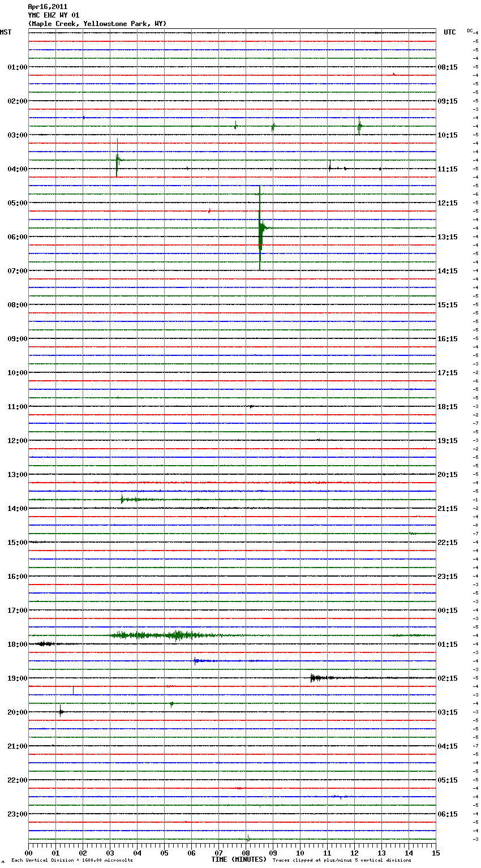Click the "11:00" MST time label
The image size is (481, 868).
pyautogui.click(x=18, y=407)
